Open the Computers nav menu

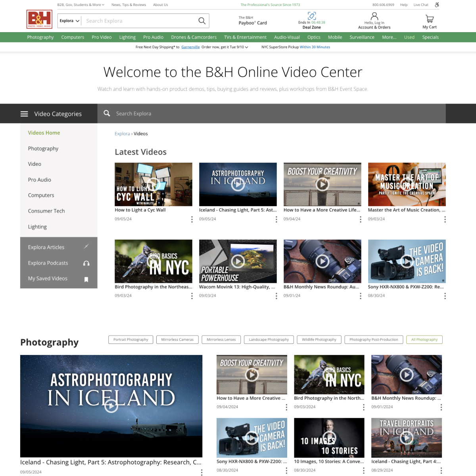(x=73, y=37)
